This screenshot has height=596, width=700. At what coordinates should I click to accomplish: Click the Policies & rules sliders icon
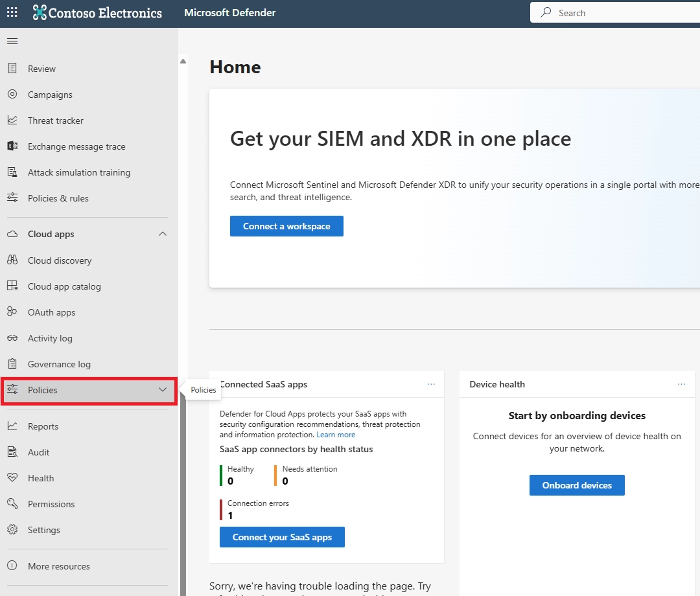(x=12, y=198)
